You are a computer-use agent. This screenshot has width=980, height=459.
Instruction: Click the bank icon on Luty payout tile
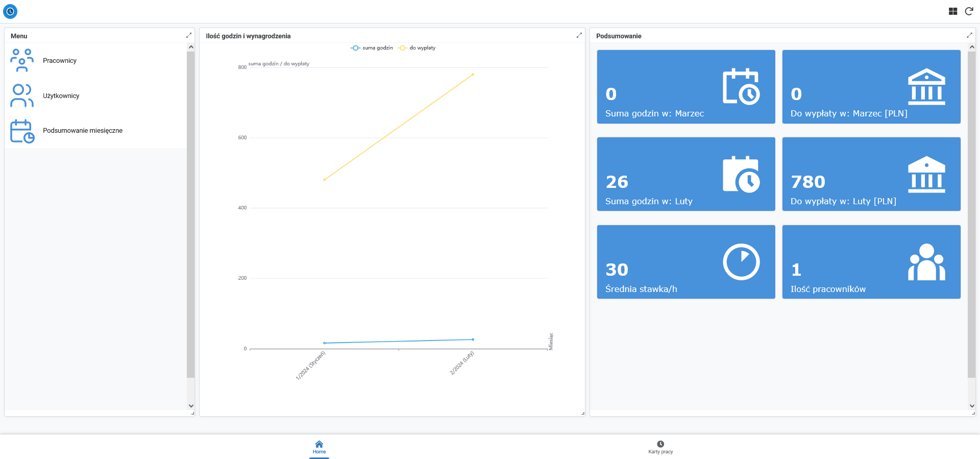tap(926, 174)
